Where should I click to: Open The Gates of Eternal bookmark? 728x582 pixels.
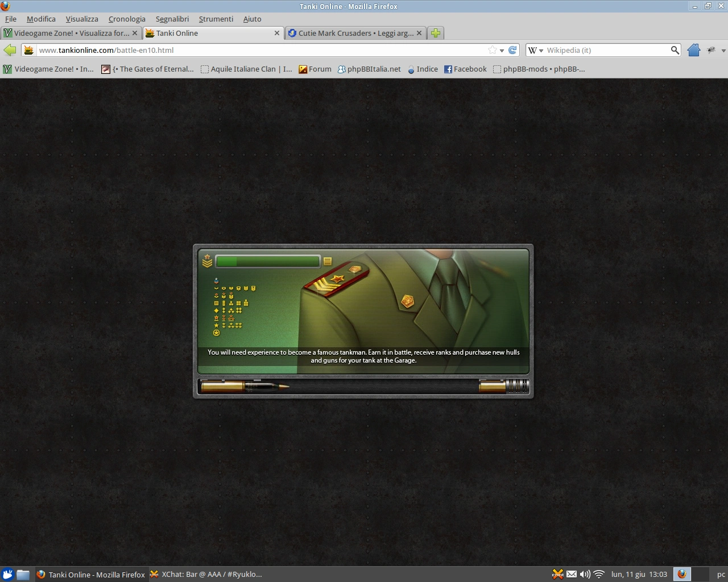(x=147, y=69)
